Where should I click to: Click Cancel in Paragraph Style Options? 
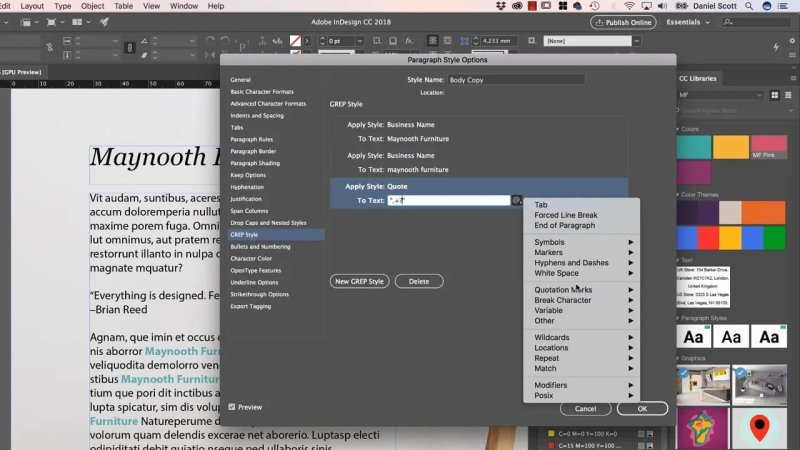coord(585,408)
